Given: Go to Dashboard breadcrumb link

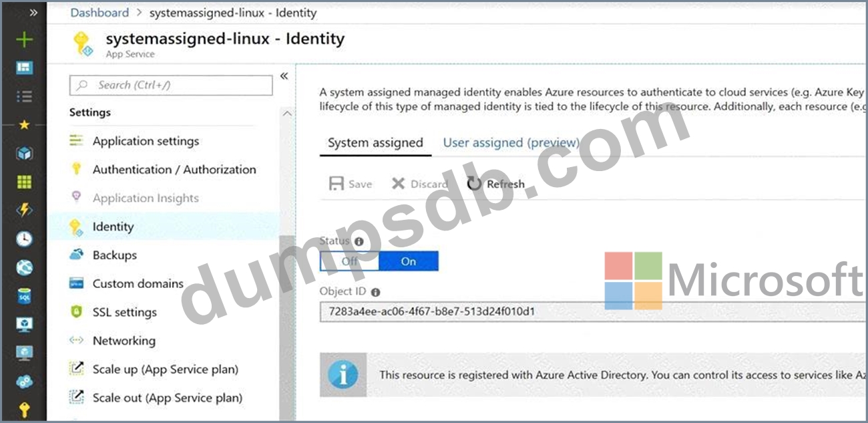Looking at the screenshot, I should click(99, 13).
